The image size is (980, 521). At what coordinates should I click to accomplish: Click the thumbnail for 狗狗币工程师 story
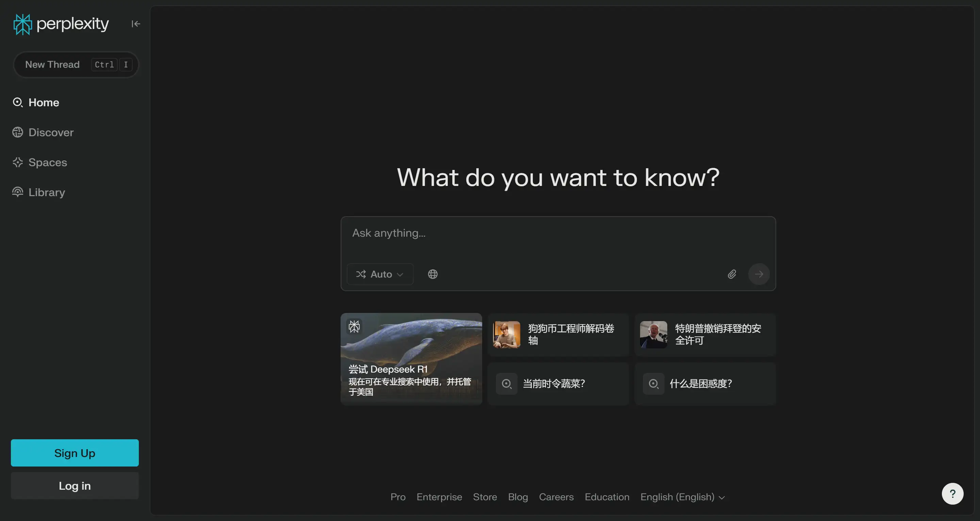click(506, 334)
